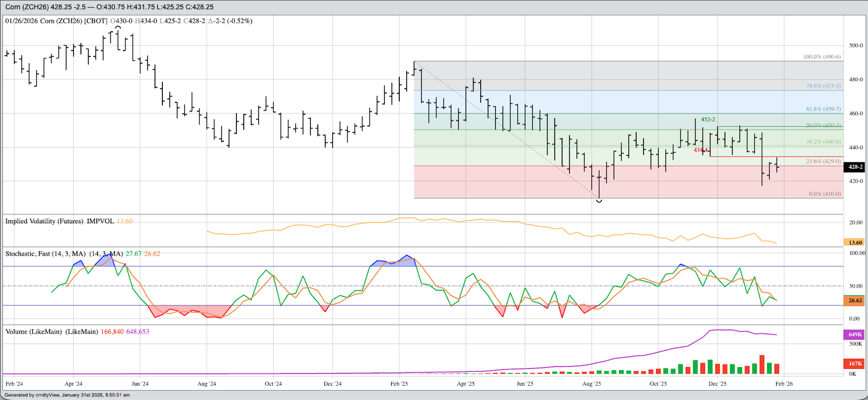
Task: Click the 61.8% (459-7) Fibonacci level label
Action: [x=823, y=109]
